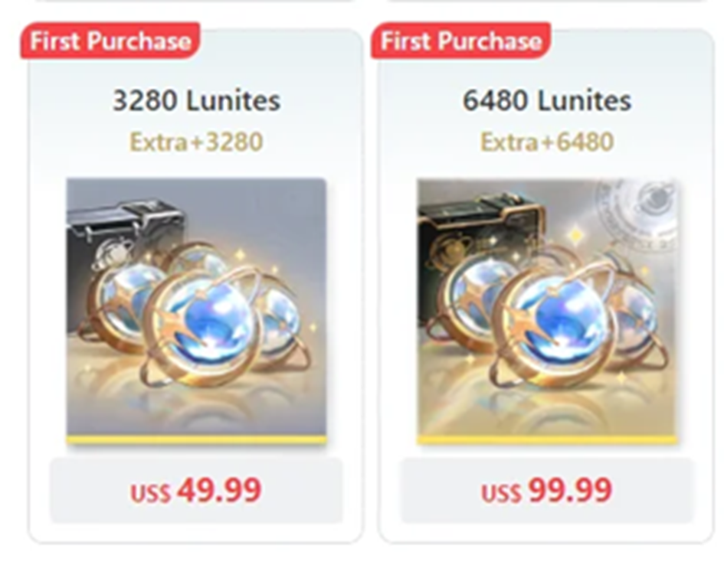Viewport: 724px width, 588px height.
Task: Click the First Purchase badge on 3280 pack
Action: point(110,41)
